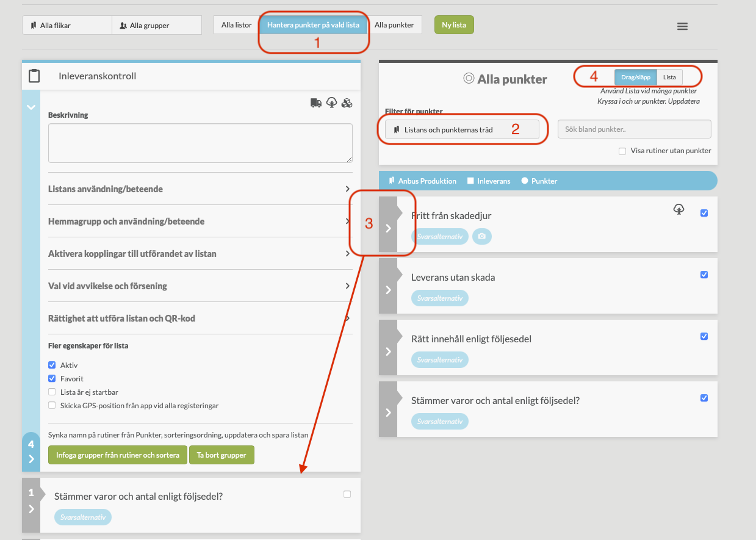Open the Alla flikar selector
This screenshot has height=540, width=756.
click(x=67, y=25)
